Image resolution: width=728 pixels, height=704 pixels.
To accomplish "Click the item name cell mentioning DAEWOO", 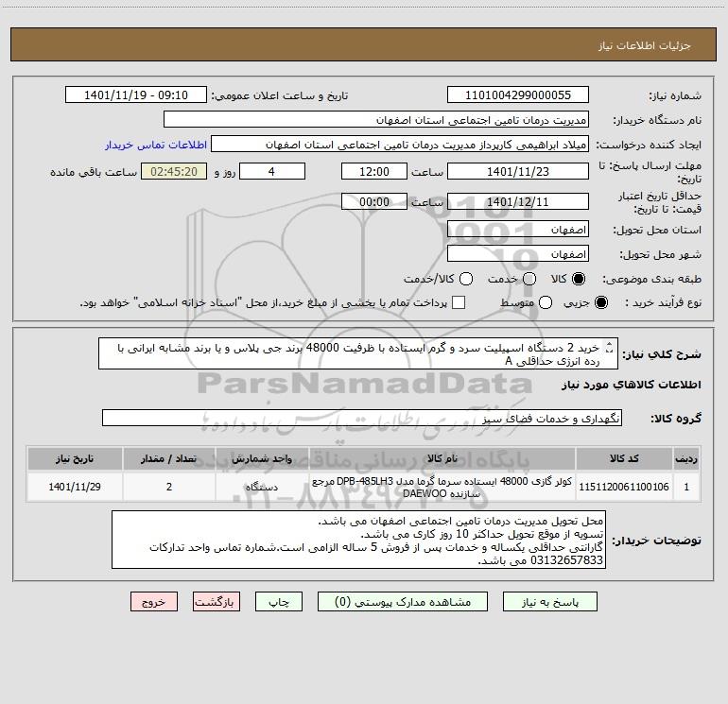I will pyautogui.click(x=442, y=487).
